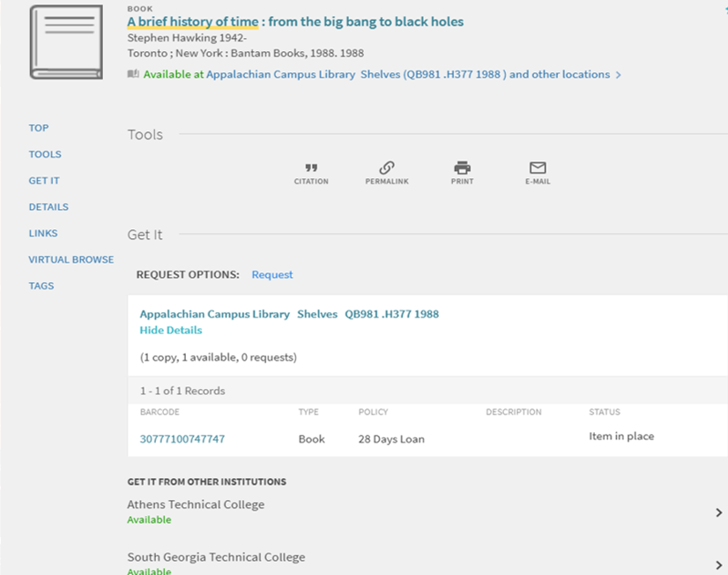Click the Request link
The width and height of the screenshot is (728, 575).
(272, 274)
